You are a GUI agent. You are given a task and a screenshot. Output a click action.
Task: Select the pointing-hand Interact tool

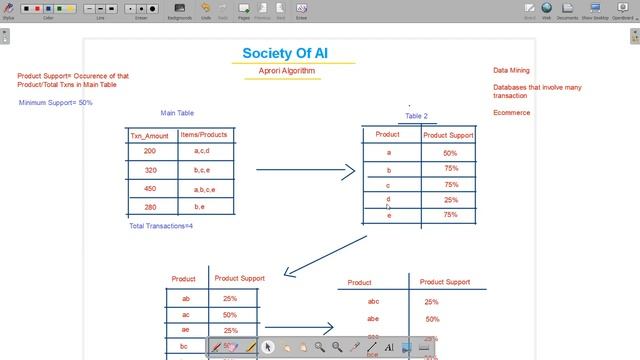pos(285,347)
